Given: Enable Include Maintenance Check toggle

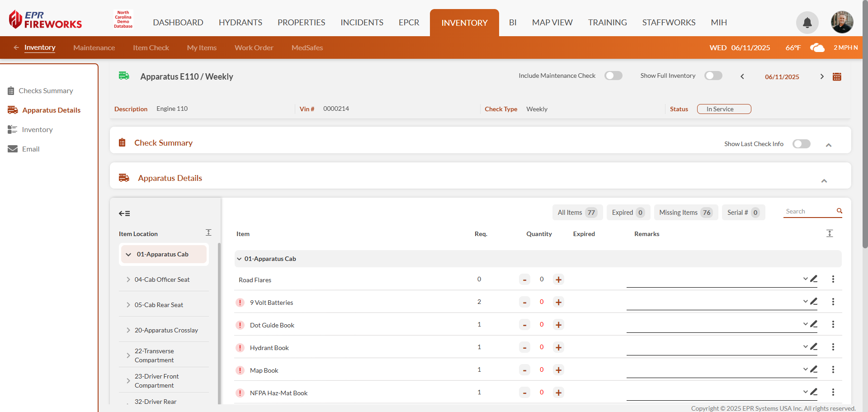Looking at the screenshot, I should pos(613,76).
